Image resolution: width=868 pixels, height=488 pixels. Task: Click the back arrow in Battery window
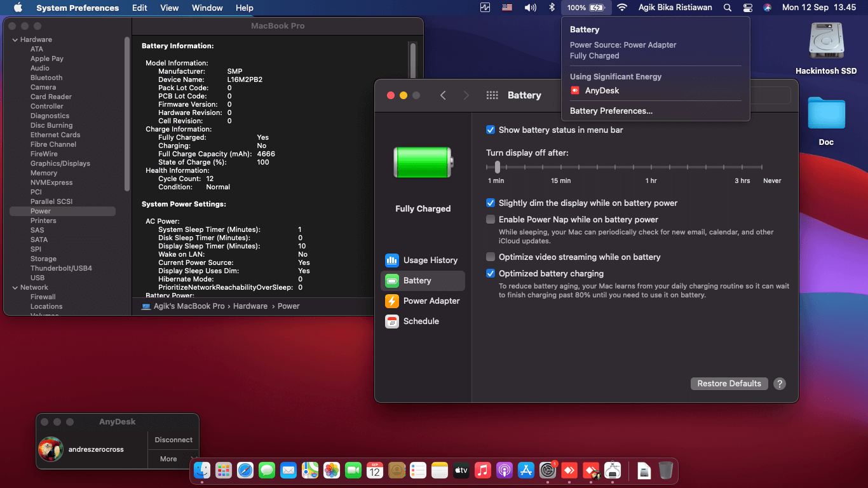click(x=443, y=95)
